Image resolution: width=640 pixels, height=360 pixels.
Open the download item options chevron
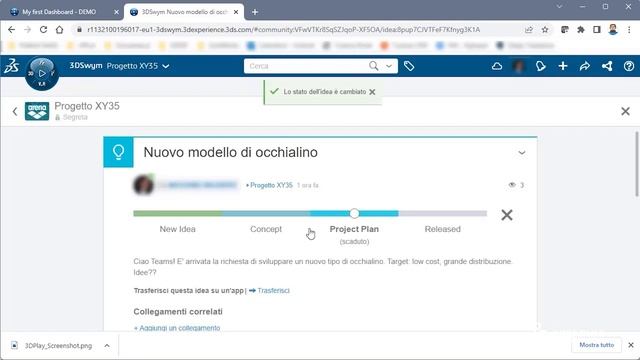[x=107, y=346]
